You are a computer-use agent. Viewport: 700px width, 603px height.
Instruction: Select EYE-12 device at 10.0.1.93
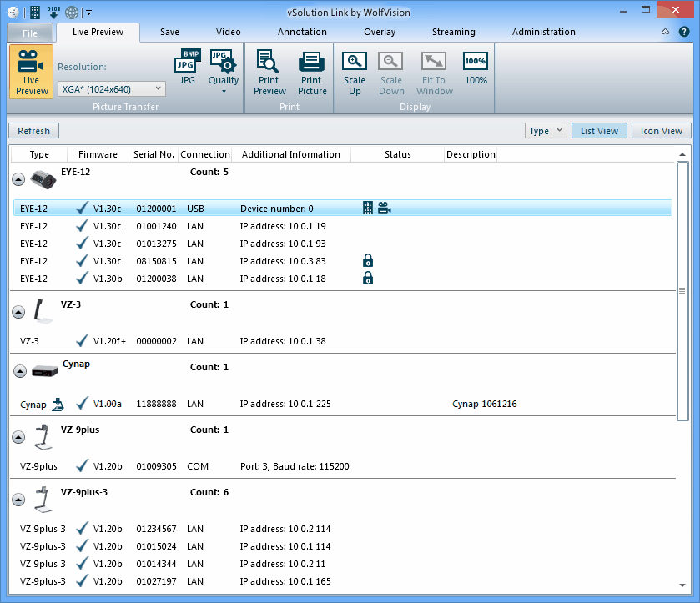[343, 244]
